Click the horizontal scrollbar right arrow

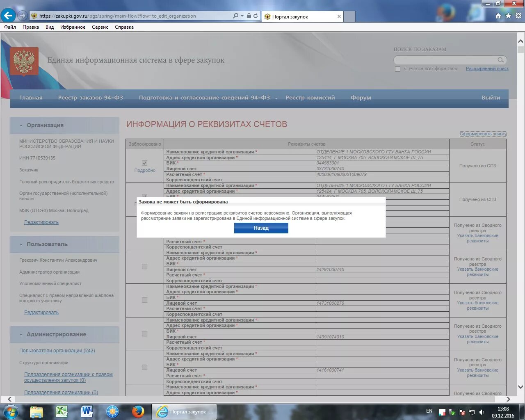(x=508, y=399)
